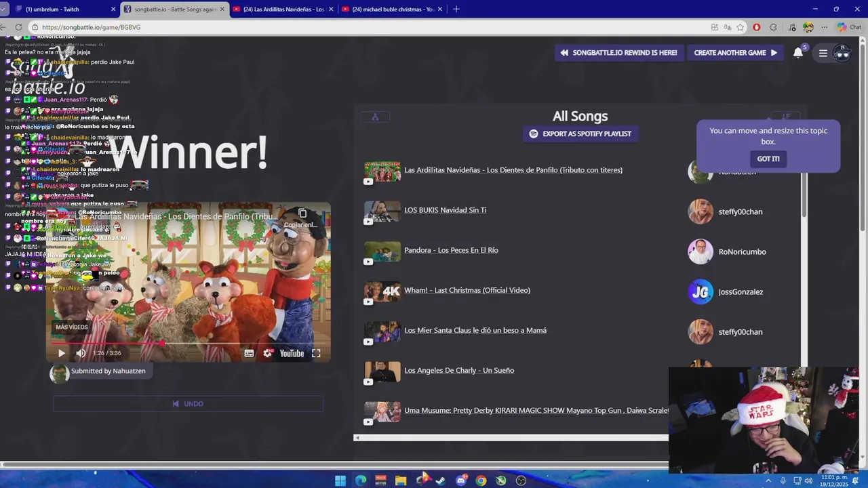Reload the page
Image resolution: width=868 pixels, height=488 pixels.
[x=18, y=27]
